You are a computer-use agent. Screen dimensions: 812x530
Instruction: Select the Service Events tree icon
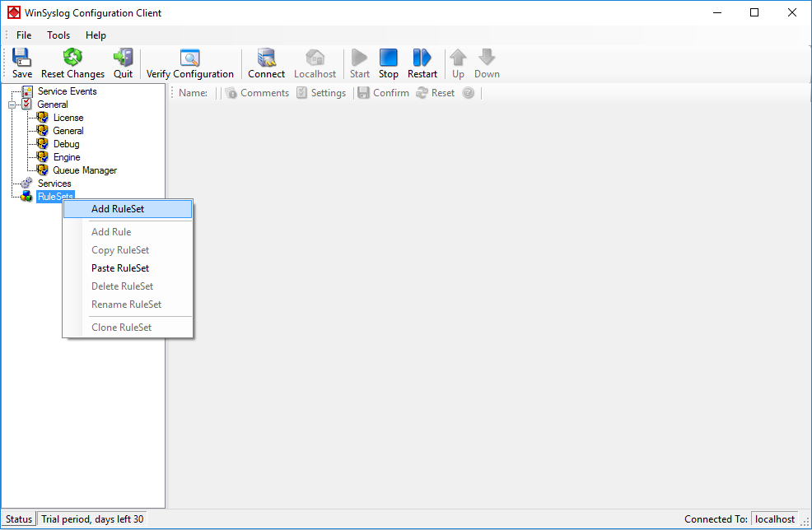pyautogui.click(x=27, y=91)
